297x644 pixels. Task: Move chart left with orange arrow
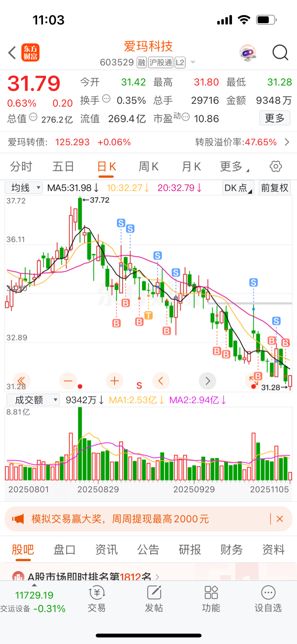[161, 381]
